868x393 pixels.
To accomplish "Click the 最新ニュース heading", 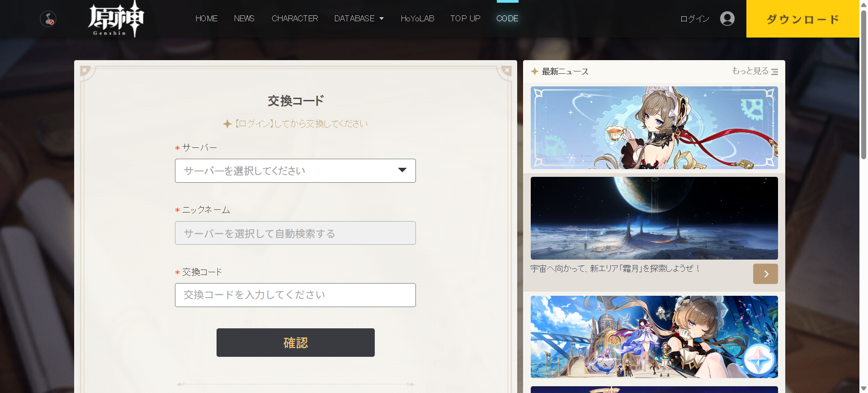I will [565, 71].
